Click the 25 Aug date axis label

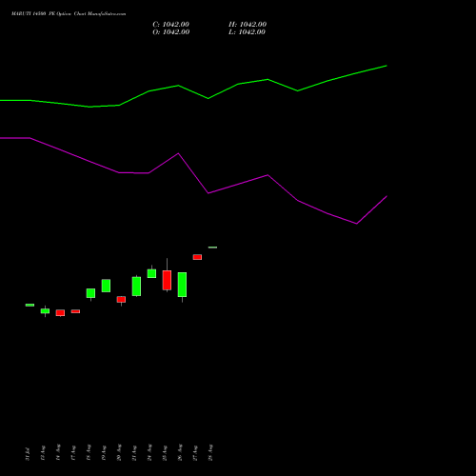[x=165, y=453]
